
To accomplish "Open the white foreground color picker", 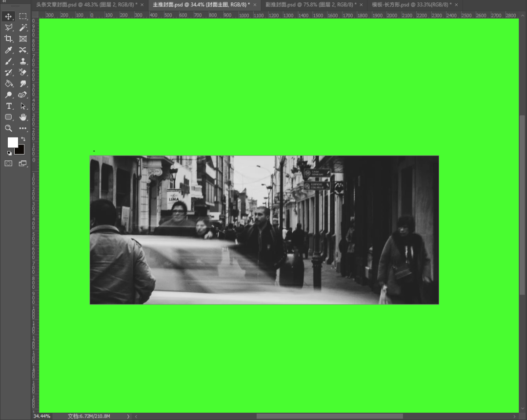I will 12,142.
